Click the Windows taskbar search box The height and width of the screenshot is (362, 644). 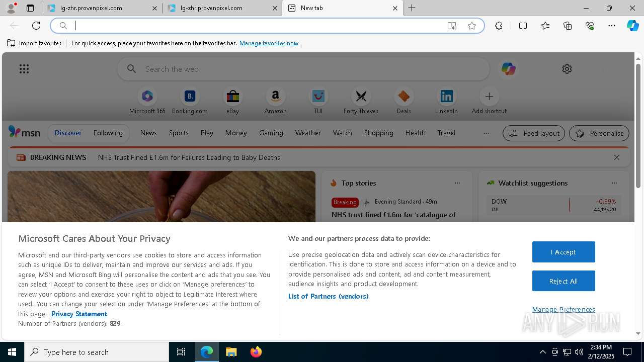pyautogui.click(x=97, y=352)
